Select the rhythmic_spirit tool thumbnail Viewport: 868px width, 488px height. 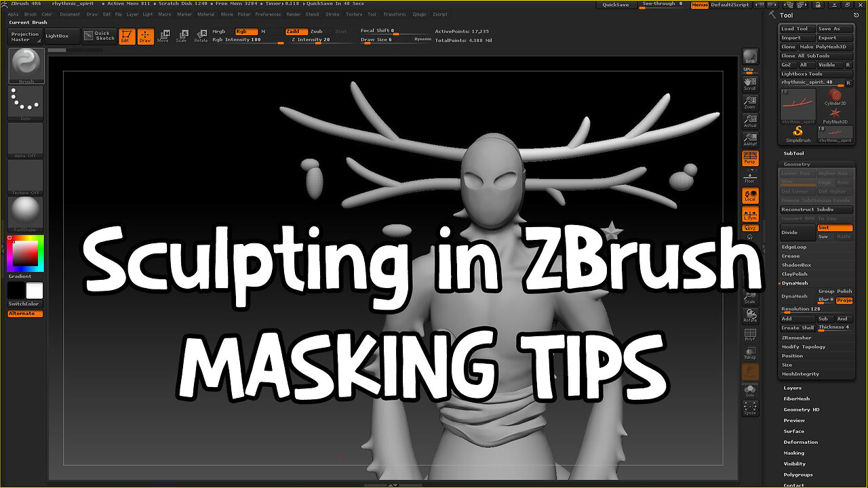(798, 106)
